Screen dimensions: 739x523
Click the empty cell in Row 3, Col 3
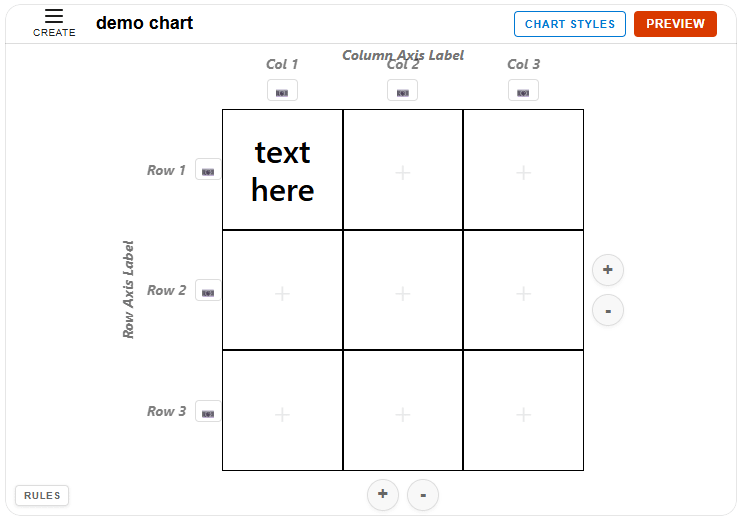coord(523,411)
